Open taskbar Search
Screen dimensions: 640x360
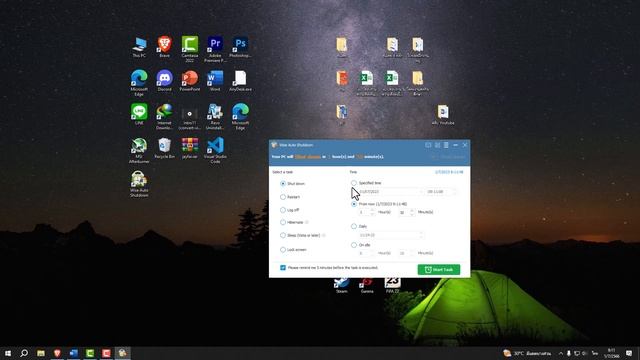[x=24, y=353]
